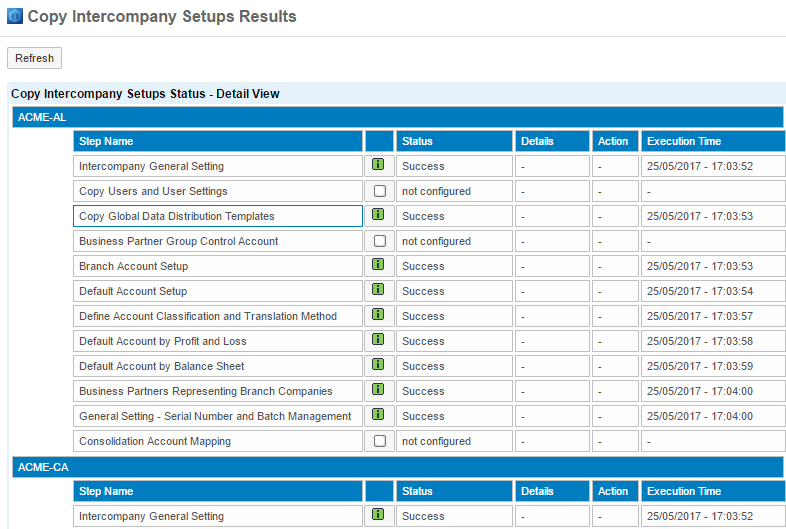Click green icon for Default Account by Profit and Loss
Screen dimensions: 786x529
[x=378, y=340]
